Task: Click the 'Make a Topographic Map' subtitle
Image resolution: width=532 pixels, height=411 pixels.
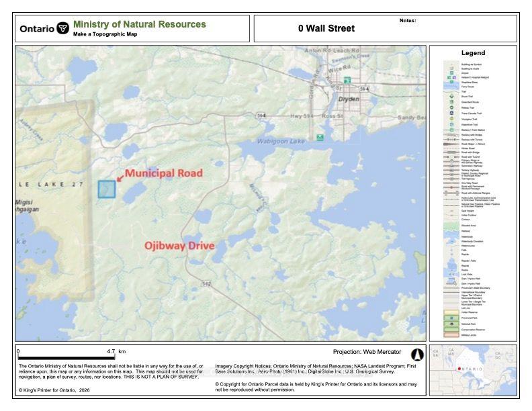Action: (x=105, y=34)
